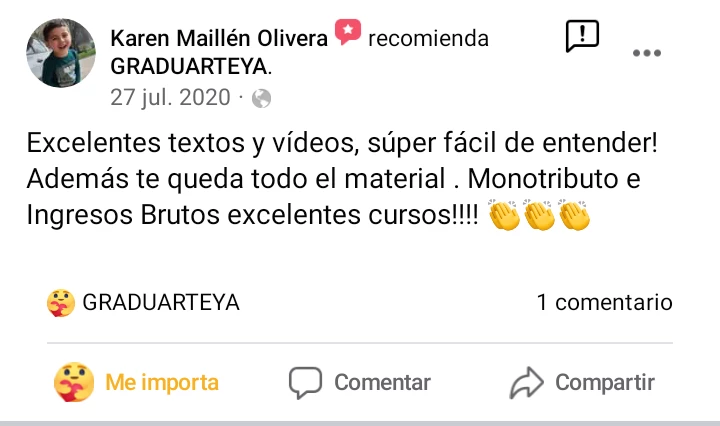The height and width of the screenshot is (426, 720).
Task: Click the red recommendation star badge
Action: (x=348, y=32)
